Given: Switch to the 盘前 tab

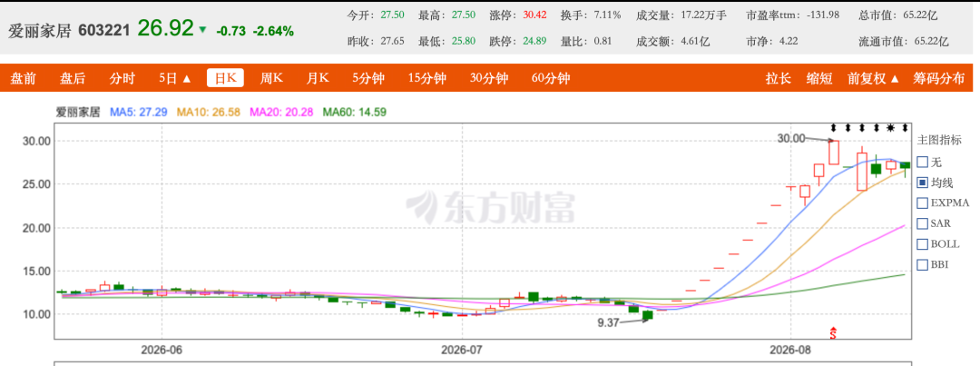Looking at the screenshot, I should click(x=23, y=78).
